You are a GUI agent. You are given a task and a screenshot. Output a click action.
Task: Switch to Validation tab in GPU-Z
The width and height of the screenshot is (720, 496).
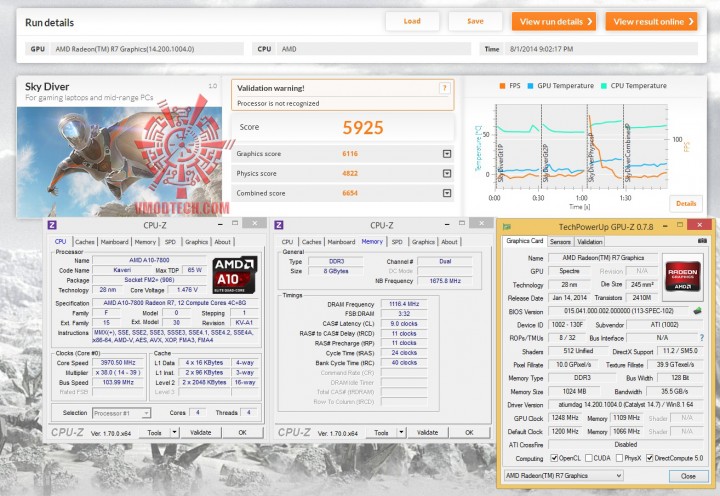click(x=590, y=242)
